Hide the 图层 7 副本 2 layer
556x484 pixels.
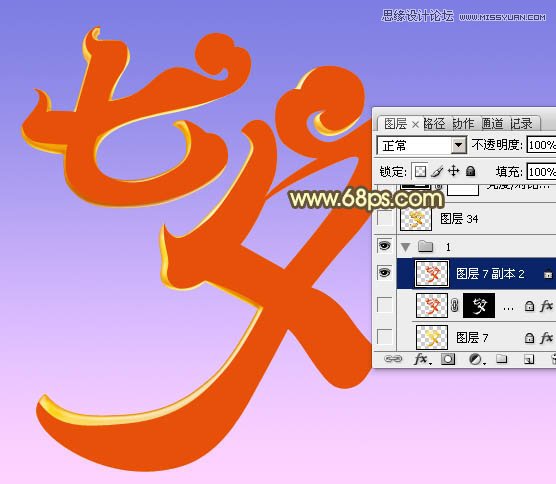tap(384, 273)
